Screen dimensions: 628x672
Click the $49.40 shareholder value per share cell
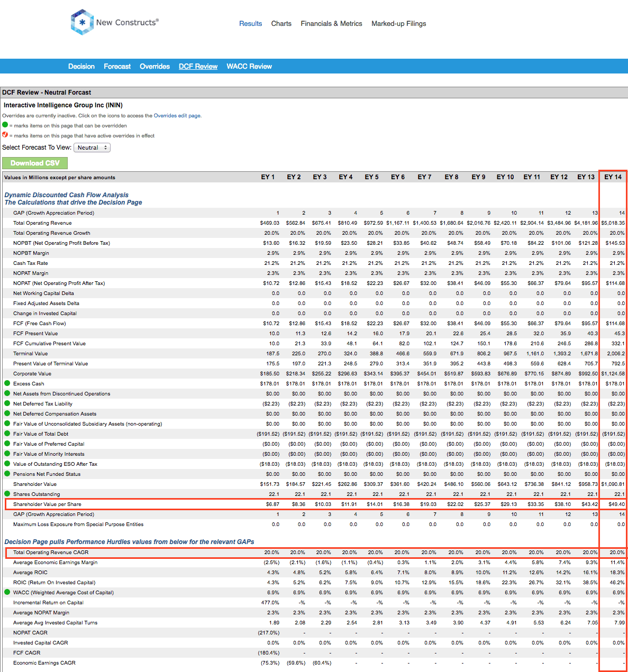point(616,504)
